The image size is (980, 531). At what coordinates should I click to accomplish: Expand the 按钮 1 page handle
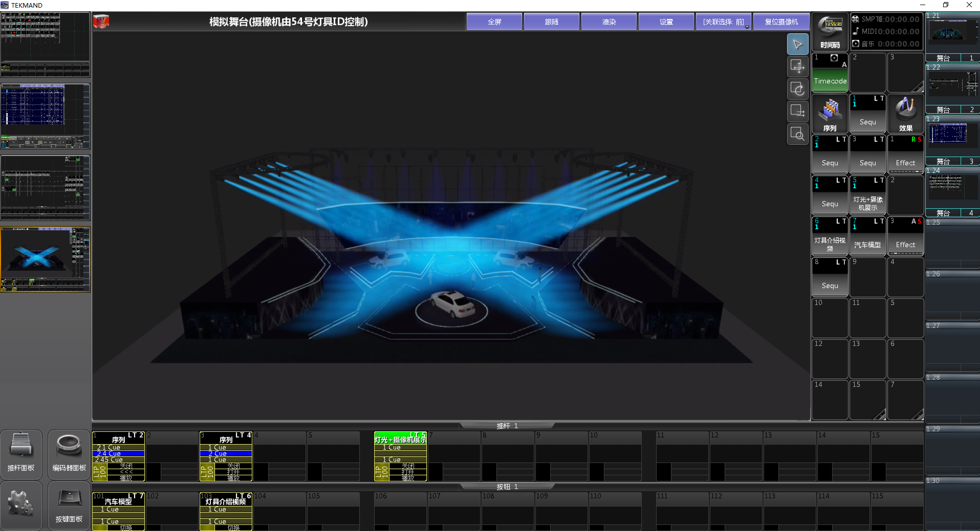507,486
